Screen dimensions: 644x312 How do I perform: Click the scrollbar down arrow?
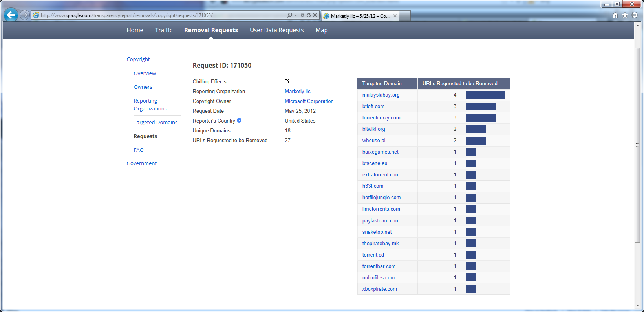click(638, 305)
